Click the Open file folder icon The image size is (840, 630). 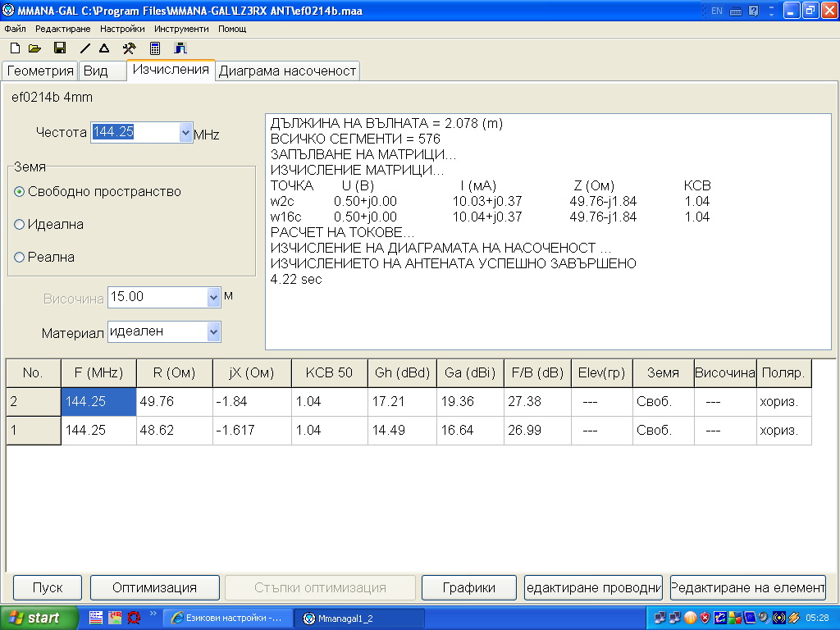34,48
